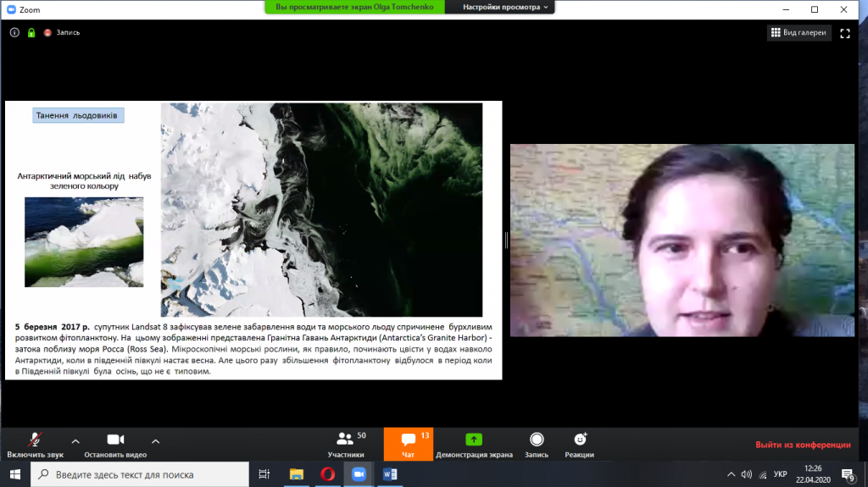Open the Реакции reactions menu
The width and height of the screenshot is (868, 487).
point(579,445)
